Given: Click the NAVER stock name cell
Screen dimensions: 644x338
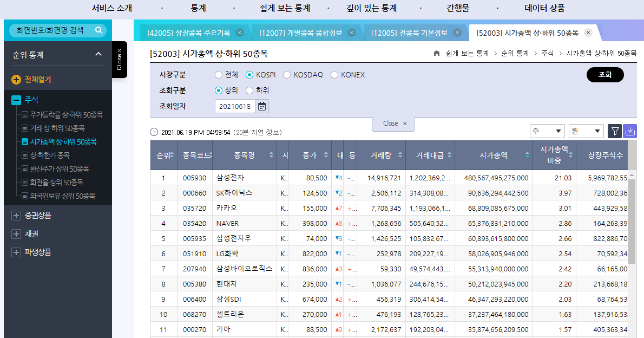Looking at the screenshot, I should pos(245,223).
